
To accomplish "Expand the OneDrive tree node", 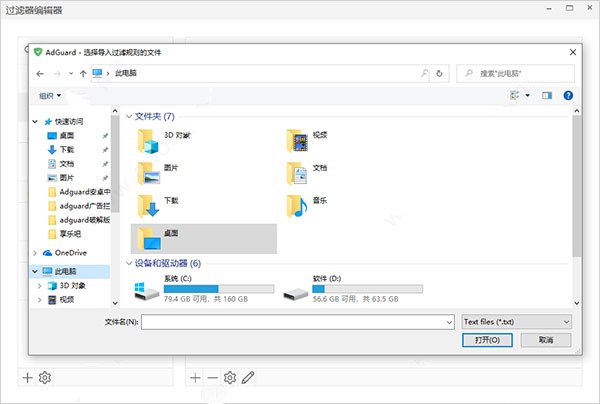I will [36, 253].
